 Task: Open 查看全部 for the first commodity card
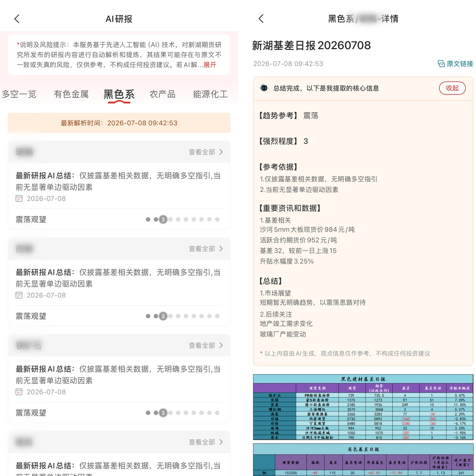206,152
